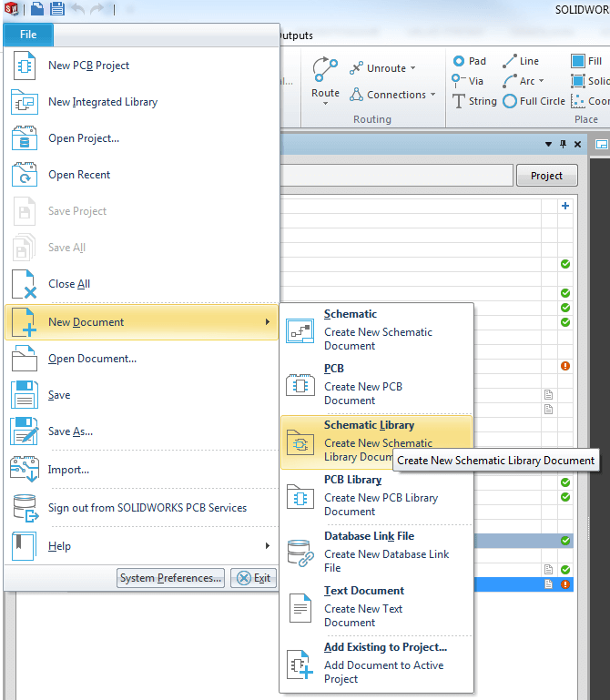Viewport: 610px width, 700px height.
Task: Click the New Integrated Library icon
Action: tap(24, 102)
